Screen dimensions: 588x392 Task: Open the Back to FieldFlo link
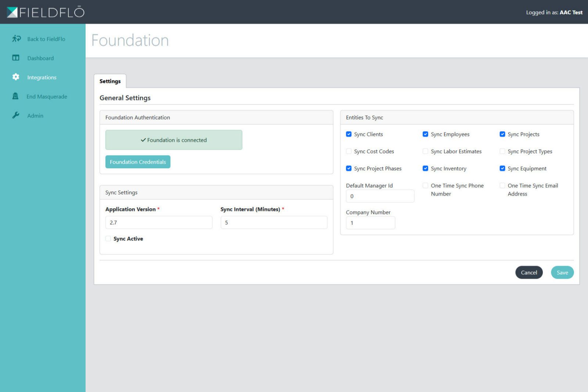[46, 39]
